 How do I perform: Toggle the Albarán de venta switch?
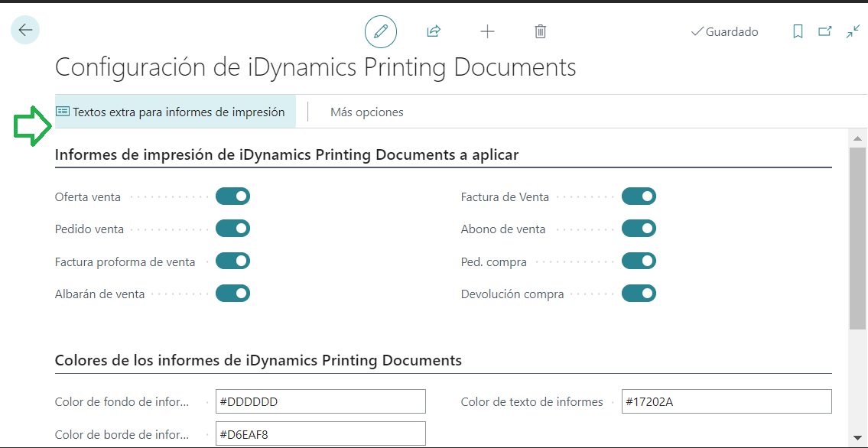coord(233,293)
